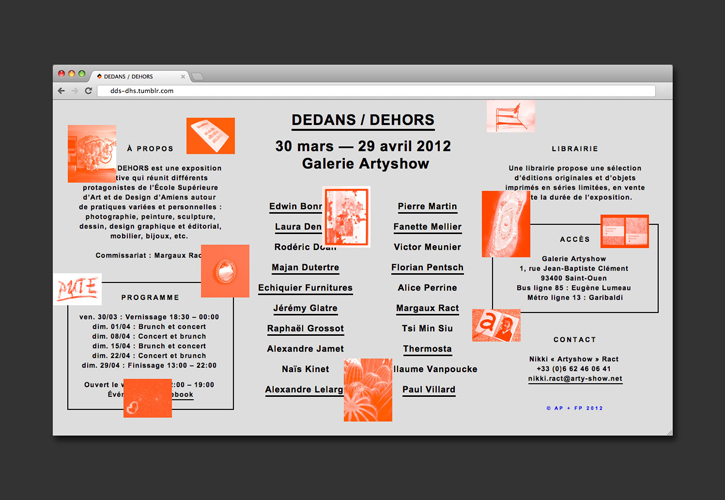Viewport: 725px width, 500px height.
Task: Click the © AP + FP 2012 credit
Action: [575, 408]
